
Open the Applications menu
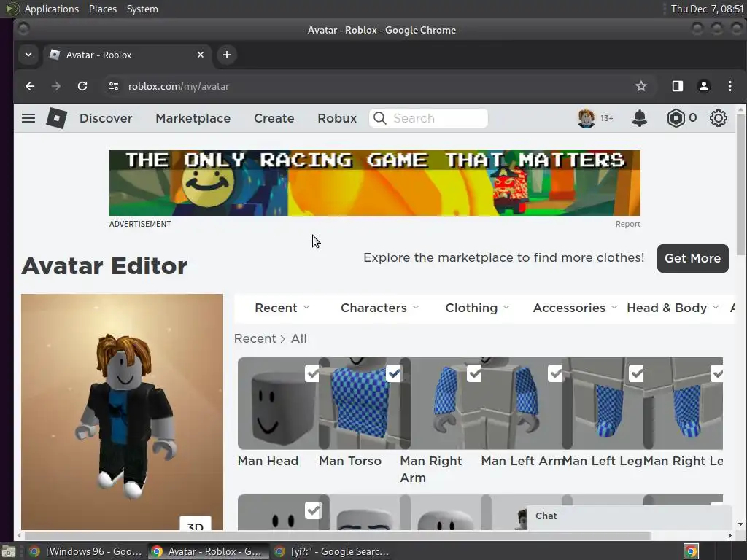52,9
